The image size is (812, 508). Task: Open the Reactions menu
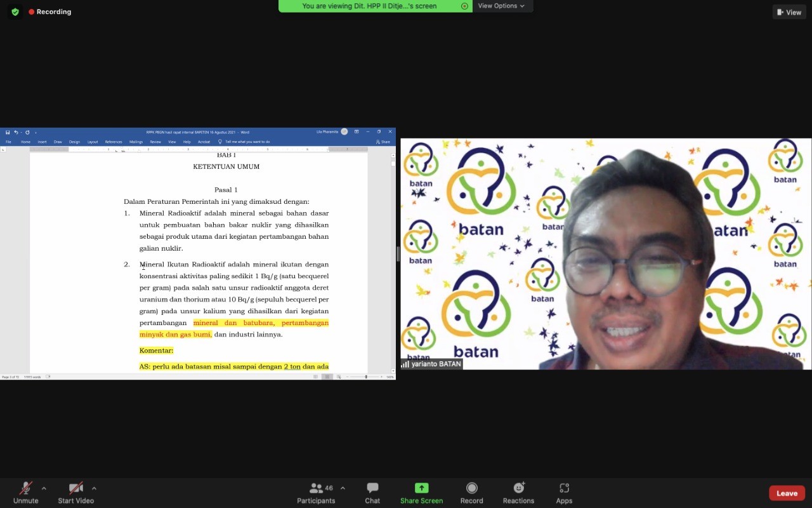518,492
